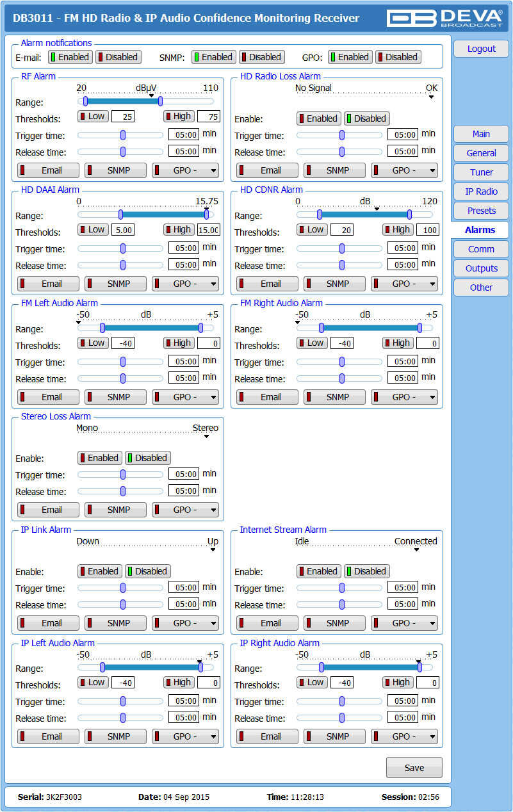Disable E-mail alarm notifications
The height and width of the screenshot is (812, 513).
pyautogui.click(x=118, y=57)
